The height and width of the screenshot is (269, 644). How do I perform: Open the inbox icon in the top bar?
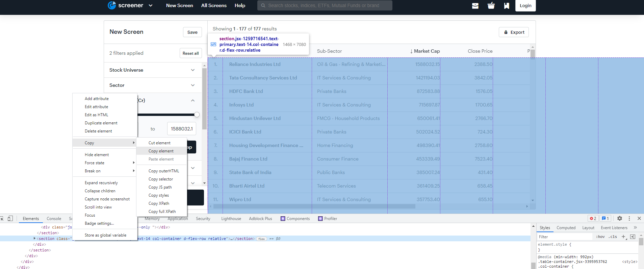point(475,5)
